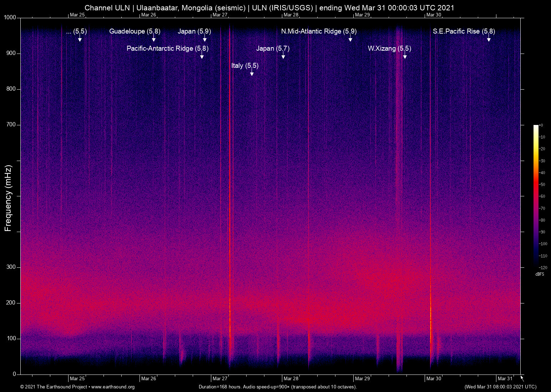Click the S.E.Pacific Rise (5.8) arrow
The height and width of the screenshot is (392, 551).
[489, 40]
